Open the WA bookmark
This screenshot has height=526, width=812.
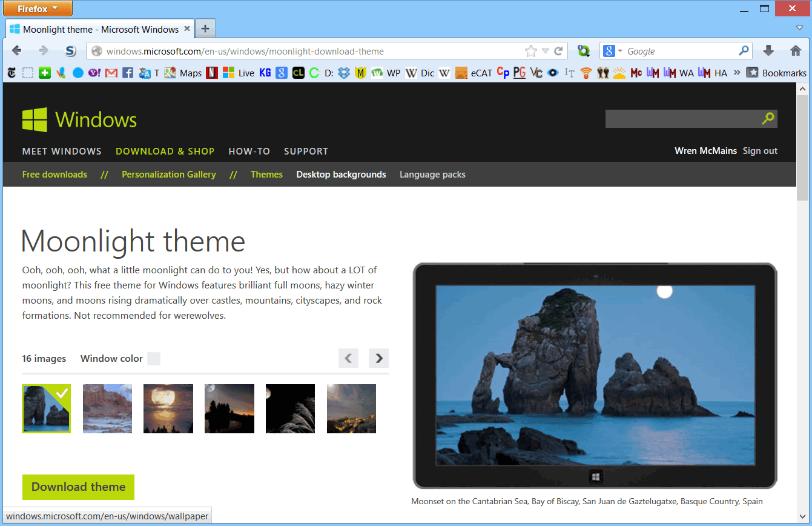[x=679, y=73]
